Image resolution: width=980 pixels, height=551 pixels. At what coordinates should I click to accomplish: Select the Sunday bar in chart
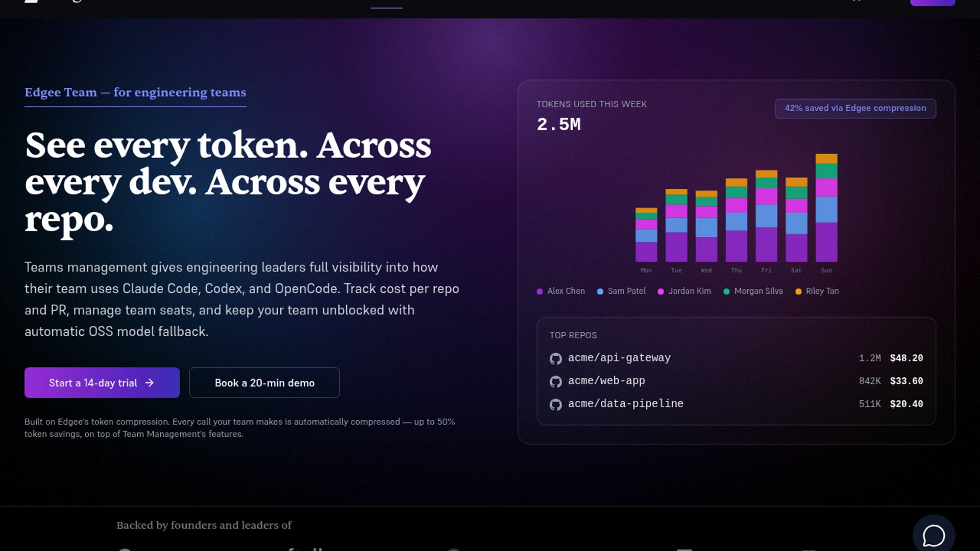point(826,209)
